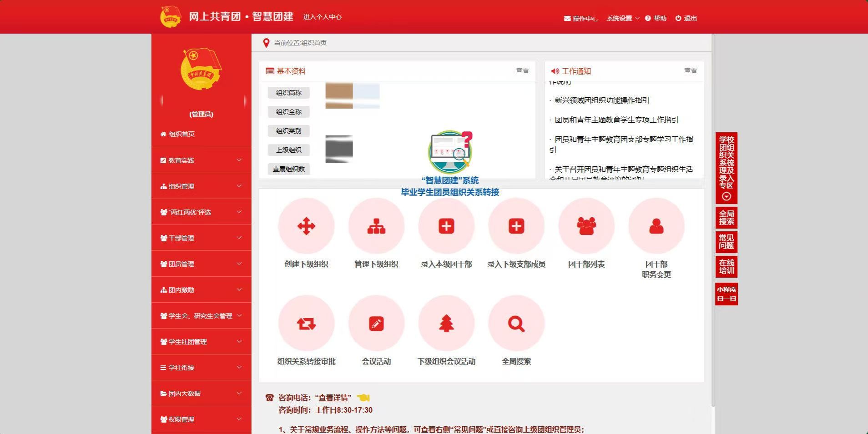This screenshot has width=868, height=434.
Task: Expand the 干部管理 sidebar section
Action: pos(201,238)
